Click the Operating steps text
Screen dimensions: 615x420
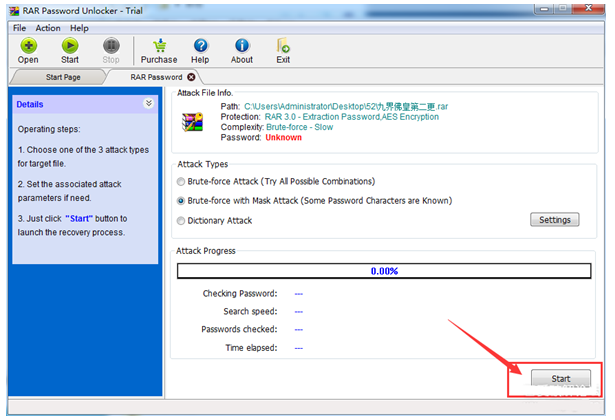coord(49,129)
